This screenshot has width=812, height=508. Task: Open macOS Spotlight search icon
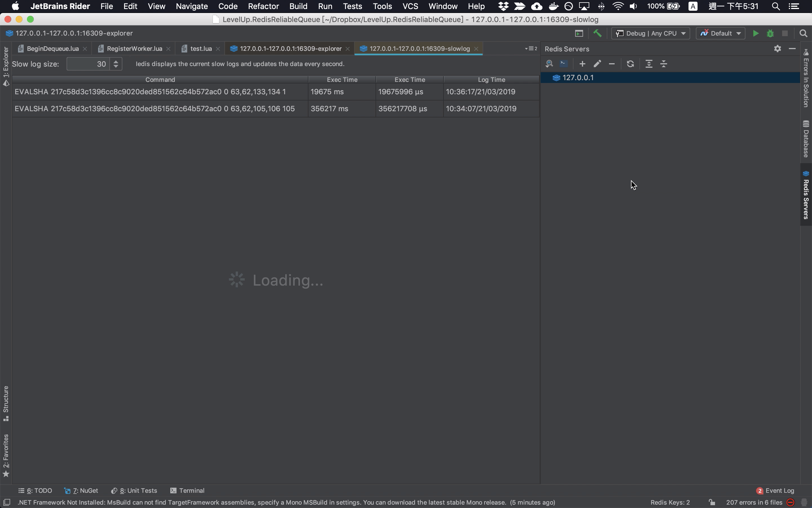coord(775,6)
